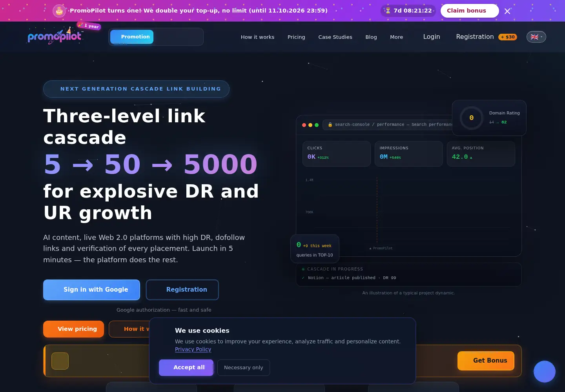This screenshot has height=392, width=565.
Task: Click the "+ $30" bonus badge
Action: (508, 37)
